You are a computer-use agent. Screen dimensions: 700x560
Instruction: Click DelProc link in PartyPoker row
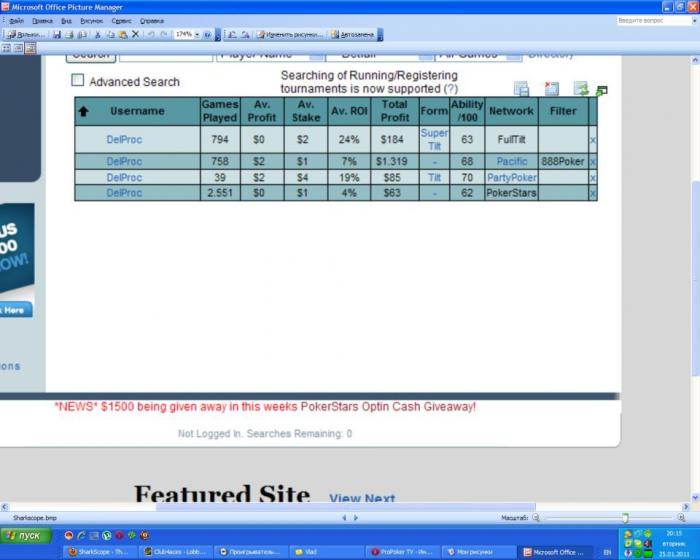124,177
